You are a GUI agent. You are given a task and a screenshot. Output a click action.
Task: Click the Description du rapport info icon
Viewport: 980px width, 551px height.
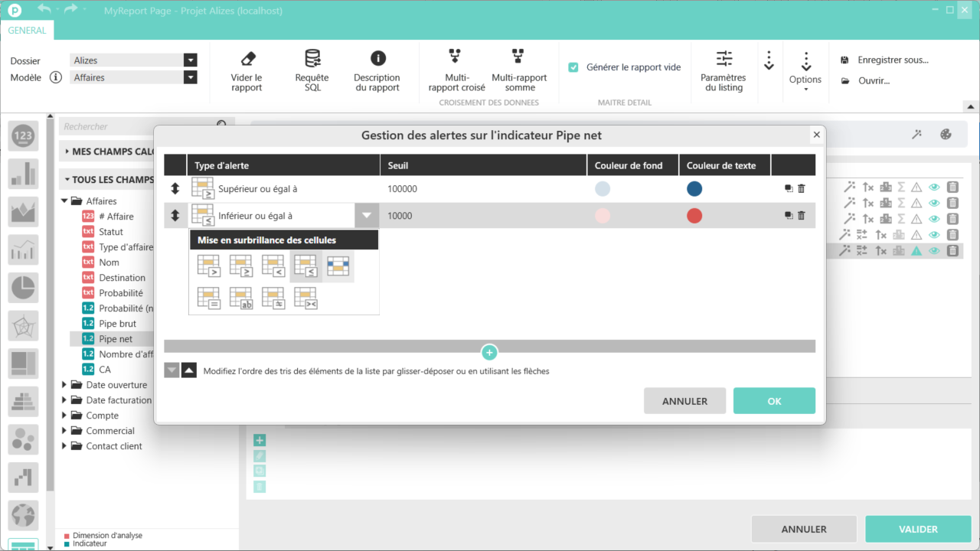pos(377,59)
